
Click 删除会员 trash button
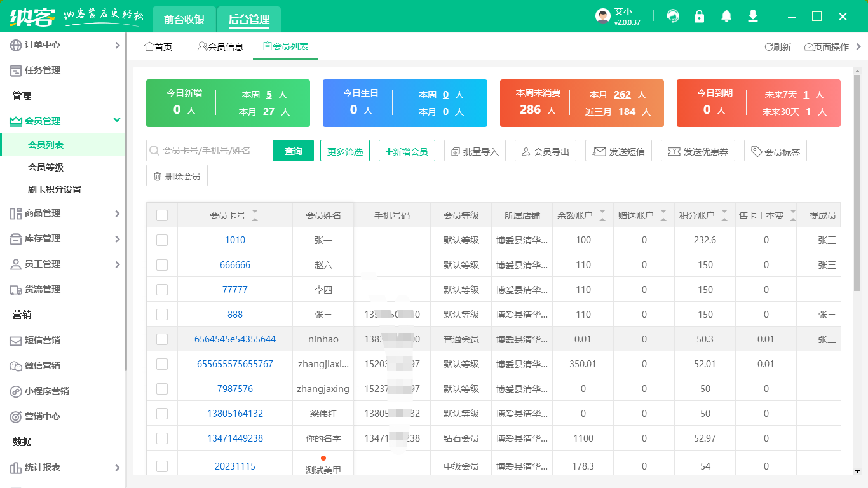tap(177, 176)
